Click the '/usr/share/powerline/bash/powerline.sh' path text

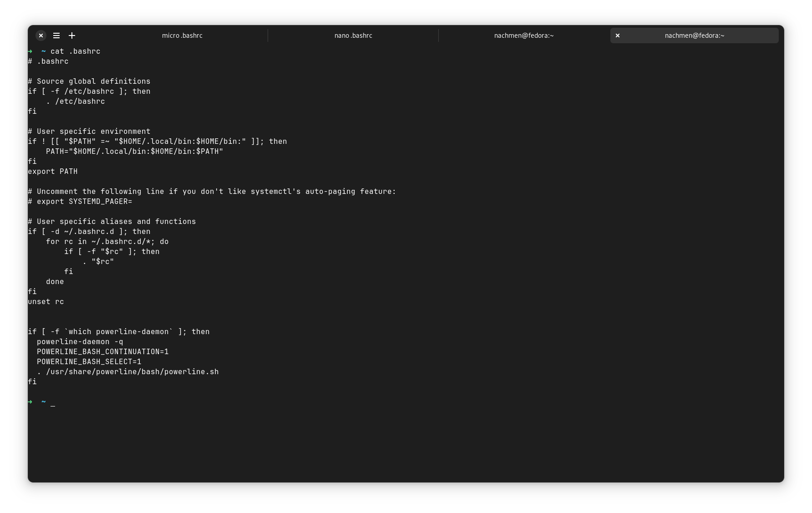point(132,372)
